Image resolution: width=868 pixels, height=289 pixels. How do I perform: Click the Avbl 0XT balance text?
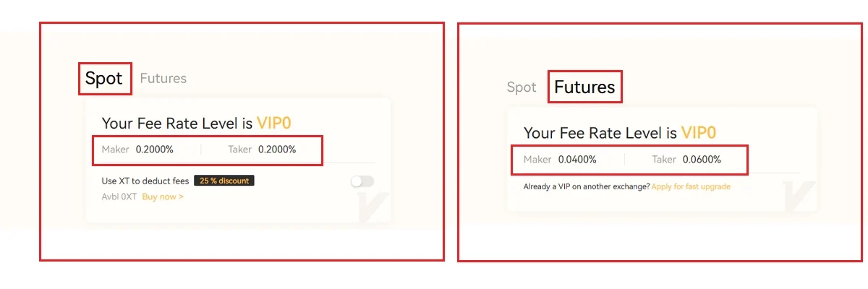[119, 197]
